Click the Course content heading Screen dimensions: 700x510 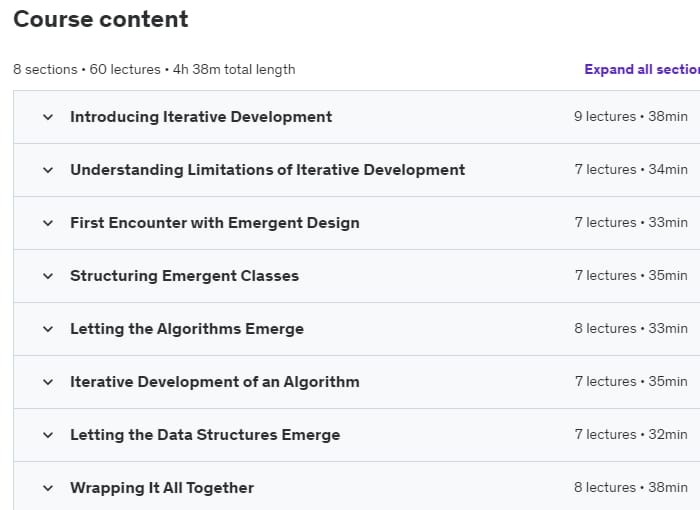(101, 19)
